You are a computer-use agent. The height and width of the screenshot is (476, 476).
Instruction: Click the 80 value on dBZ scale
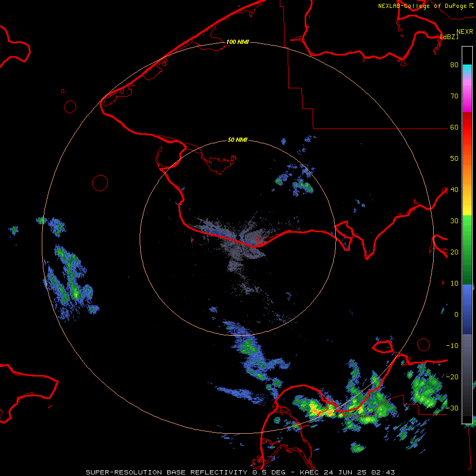(x=454, y=65)
